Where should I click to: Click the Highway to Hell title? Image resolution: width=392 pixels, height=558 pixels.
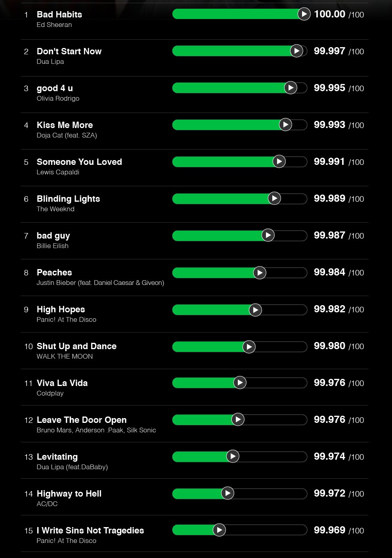[x=69, y=493]
